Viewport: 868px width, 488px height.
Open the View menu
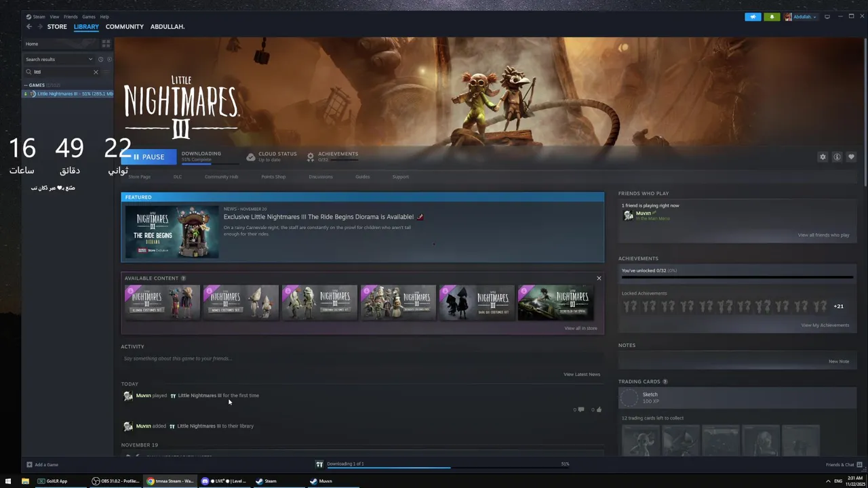[54, 16]
